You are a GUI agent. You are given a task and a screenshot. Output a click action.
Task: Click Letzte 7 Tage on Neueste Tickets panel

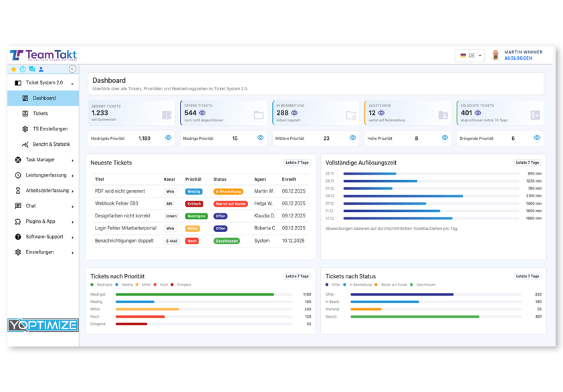(x=296, y=163)
